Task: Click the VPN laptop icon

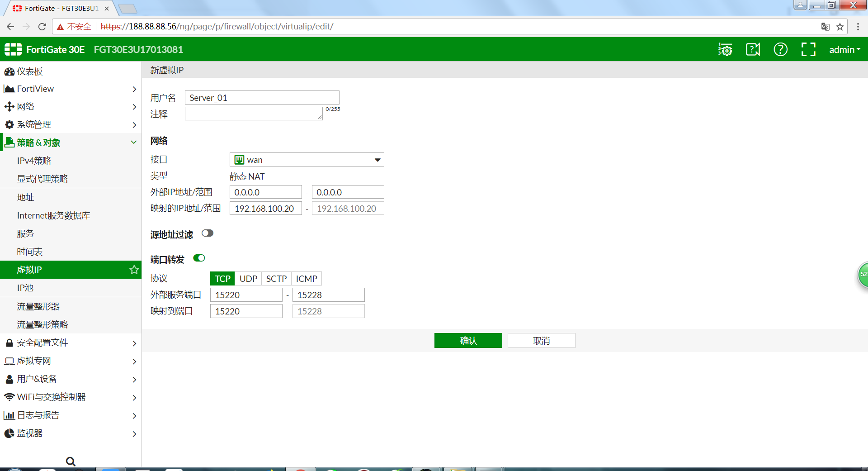Action: [x=9, y=361]
